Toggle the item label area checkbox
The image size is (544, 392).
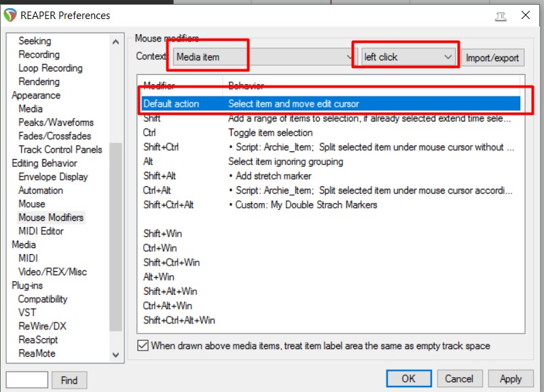(143, 346)
